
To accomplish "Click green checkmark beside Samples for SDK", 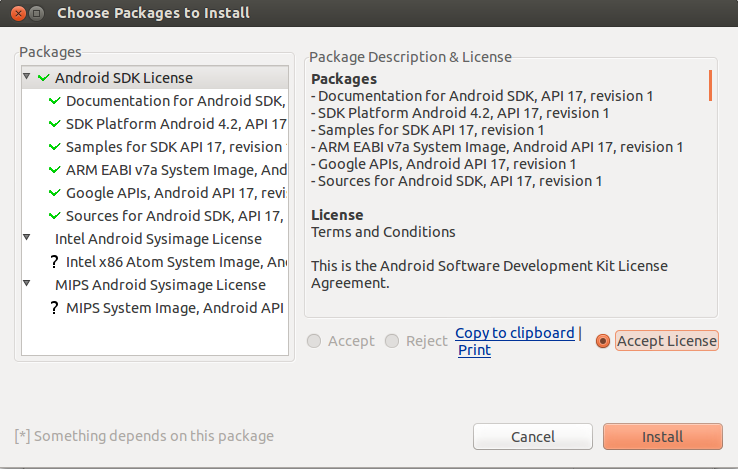I will [54, 147].
